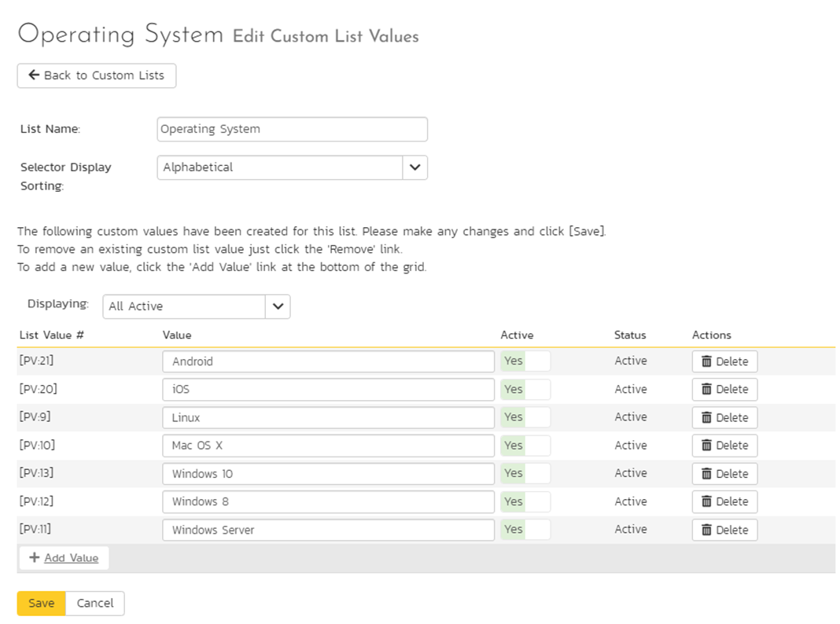Delete the Mac OS X list value

click(724, 446)
